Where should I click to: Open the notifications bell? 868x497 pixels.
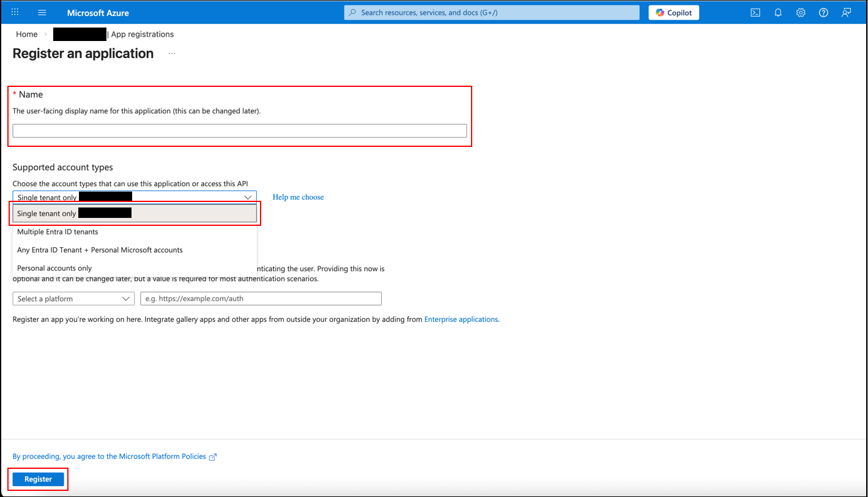pyautogui.click(x=778, y=12)
